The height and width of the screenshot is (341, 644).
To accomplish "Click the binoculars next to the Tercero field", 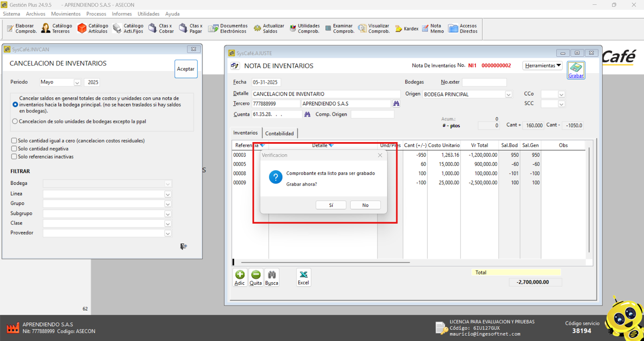I will (x=396, y=104).
